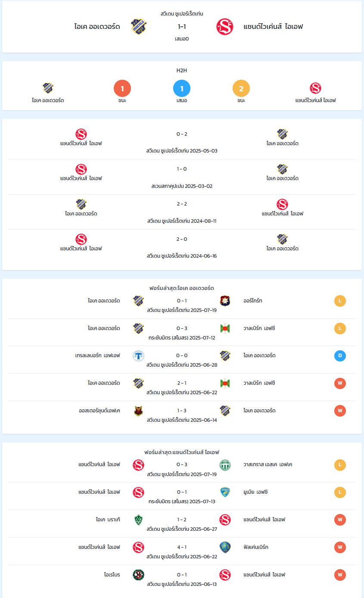The image size is (364, 598).
Task: Click the Trelleborgs FF round logo
Action: click(x=139, y=356)
